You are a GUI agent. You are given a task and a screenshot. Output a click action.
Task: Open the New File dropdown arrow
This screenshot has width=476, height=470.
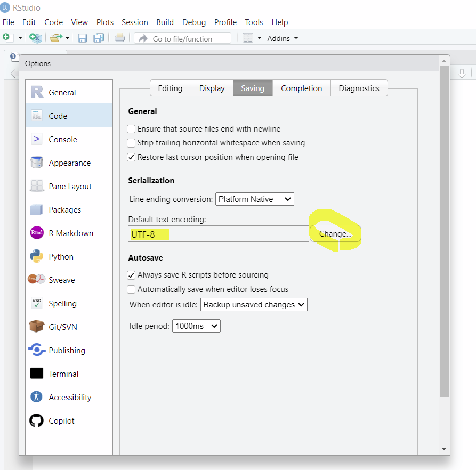(20, 38)
